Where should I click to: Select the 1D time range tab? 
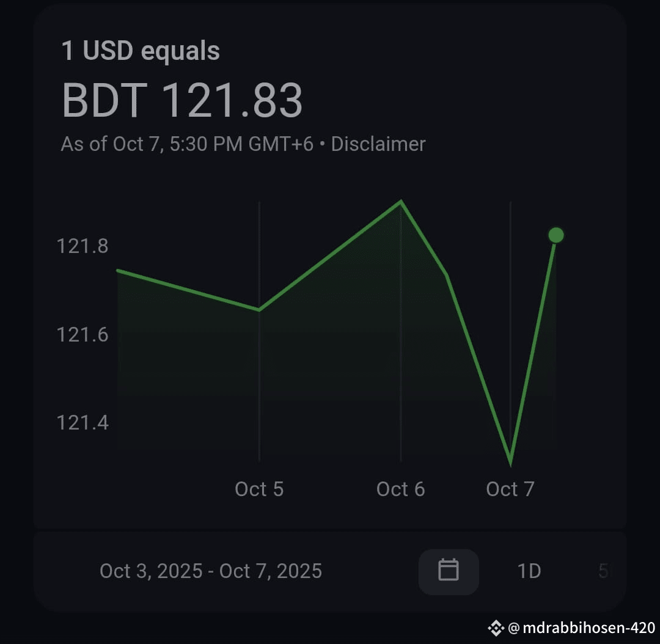pos(529,572)
